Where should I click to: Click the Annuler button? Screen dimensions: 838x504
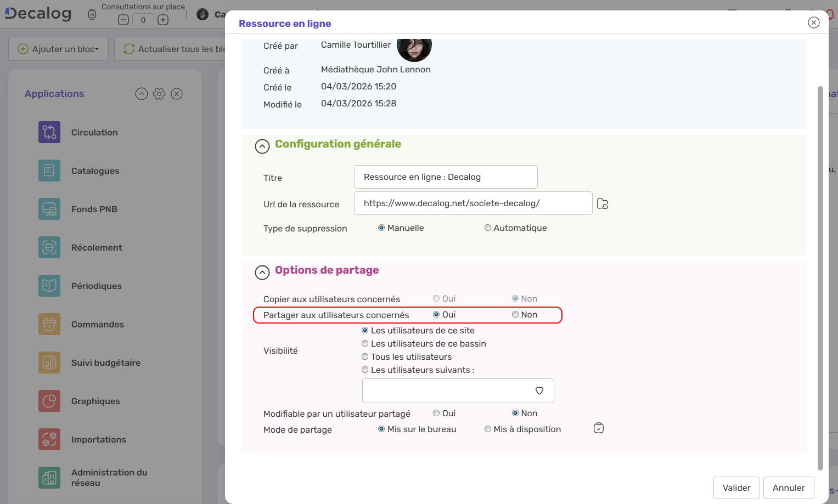(789, 488)
